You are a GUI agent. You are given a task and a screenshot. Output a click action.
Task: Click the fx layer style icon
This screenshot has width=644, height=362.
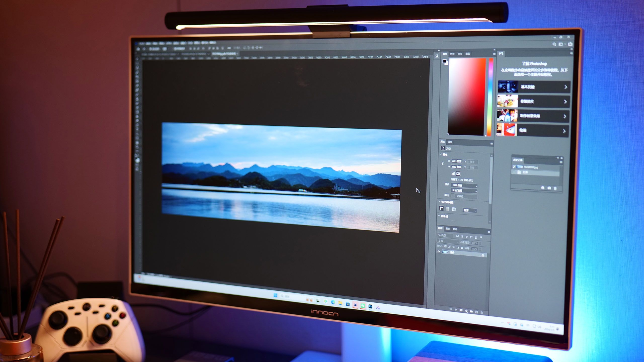(x=456, y=310)
